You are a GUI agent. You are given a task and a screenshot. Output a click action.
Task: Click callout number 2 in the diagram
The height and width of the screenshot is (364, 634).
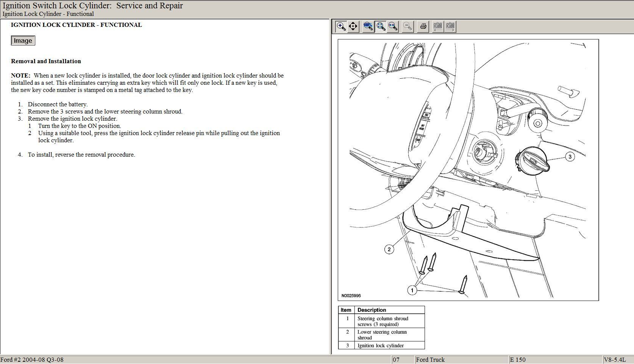pyautogui.click(x=389, y=249)
